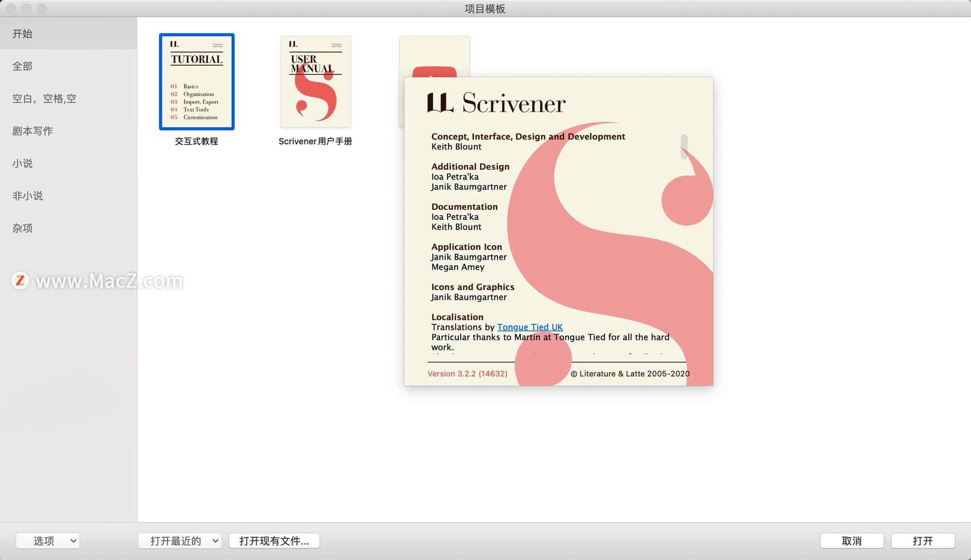
Task: Click the Scrivener用户手册 label text
Action: 316,142
